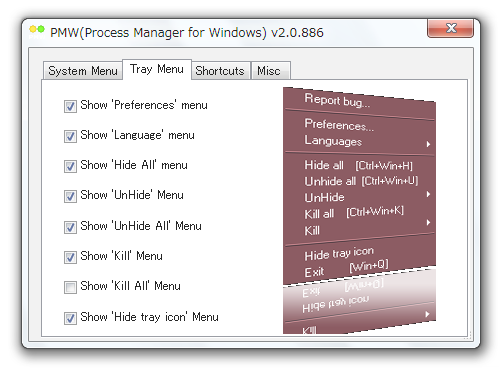Toggle Show 'Kill' Menu checkbox
The width and height of the screenshot is (504, 371).
point(70,257)
